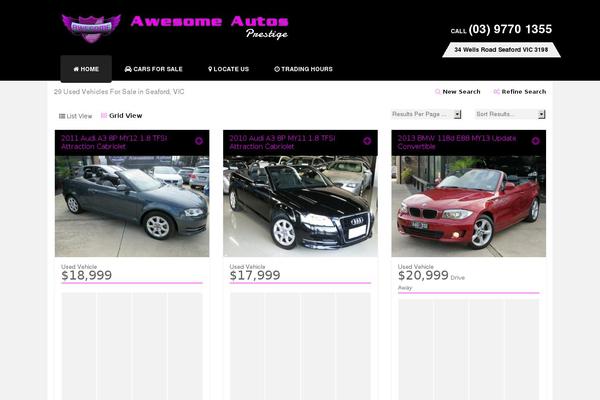Click the Awesome Autos Prestige title
This screenshot has height=400, width=600.
tap(210, 27)
